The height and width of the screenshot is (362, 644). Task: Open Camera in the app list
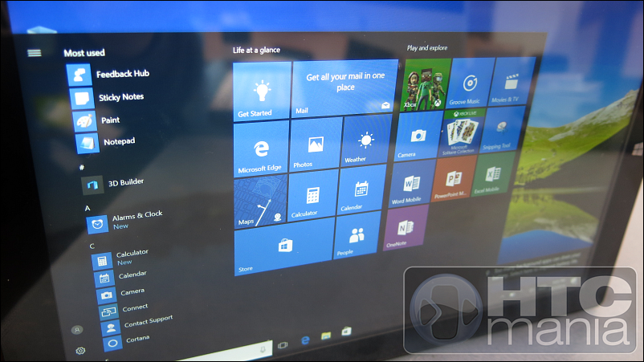point(120,293)
